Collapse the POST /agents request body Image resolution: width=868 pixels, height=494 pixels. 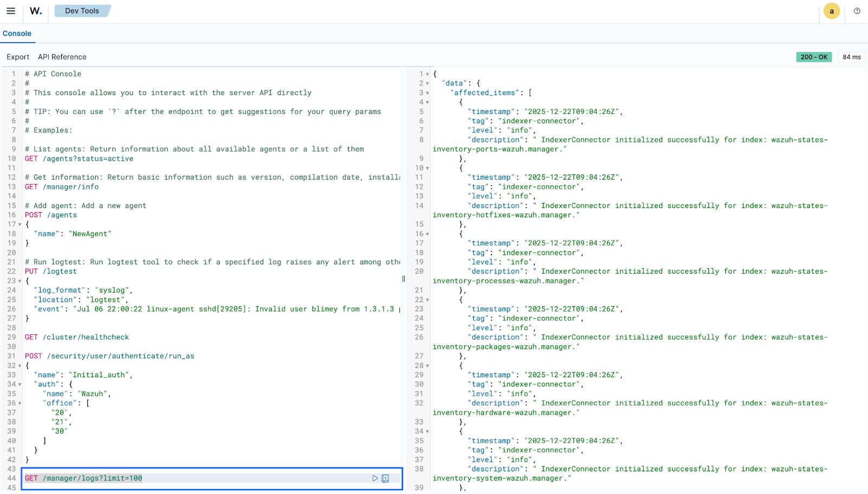tap(19, 224)
